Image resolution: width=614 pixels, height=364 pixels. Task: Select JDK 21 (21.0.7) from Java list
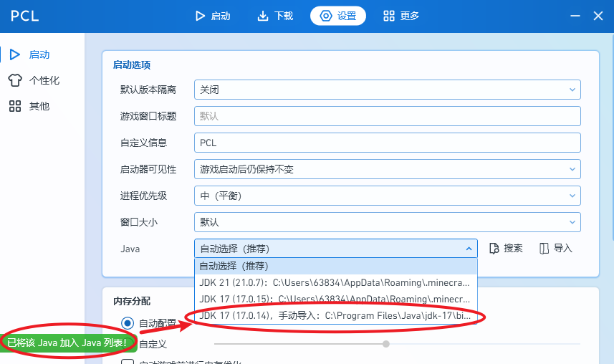pyautogui.click(x=336, y=282)
